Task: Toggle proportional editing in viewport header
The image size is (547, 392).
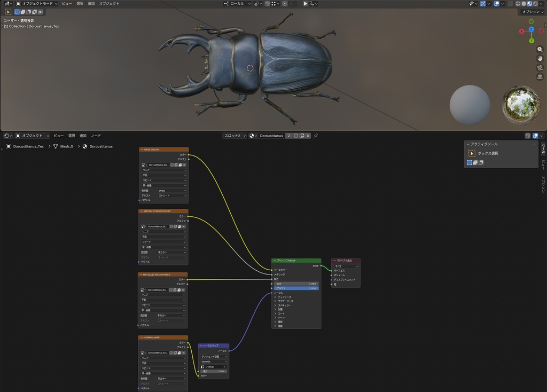Action: tap(285, 4)
